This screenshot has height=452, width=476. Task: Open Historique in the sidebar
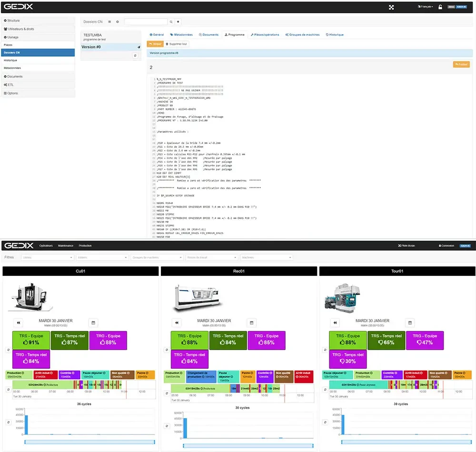pos(38,60)
